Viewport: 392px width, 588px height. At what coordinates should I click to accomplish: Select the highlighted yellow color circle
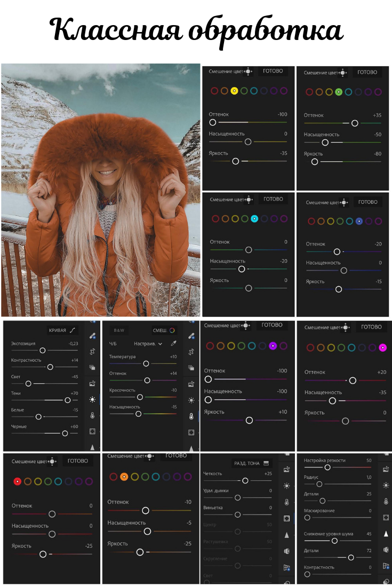coord(234,91)
